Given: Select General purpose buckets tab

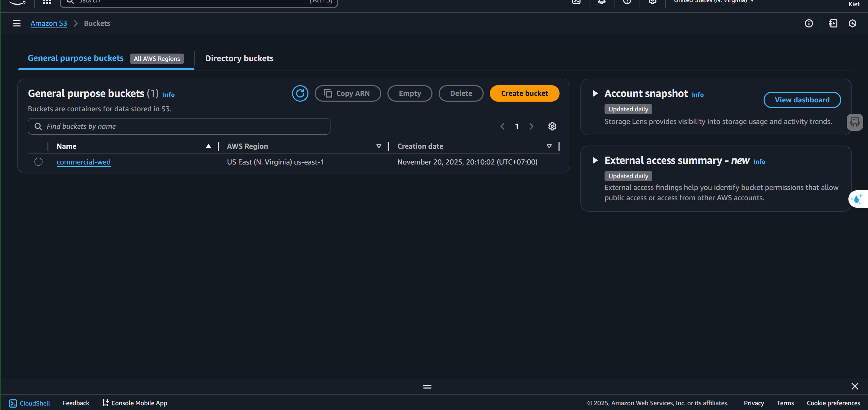Looking at the screenshot, I should [x=76, y=58].
